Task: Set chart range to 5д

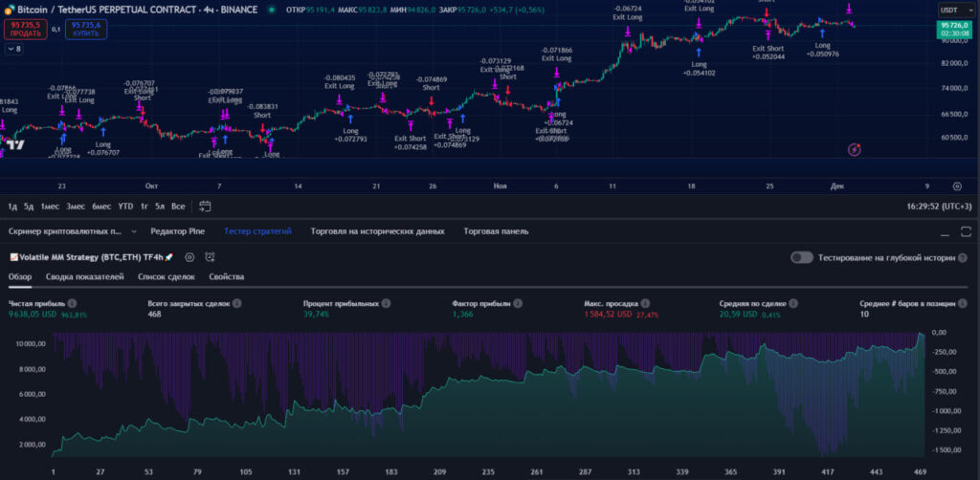Action: 29,207
